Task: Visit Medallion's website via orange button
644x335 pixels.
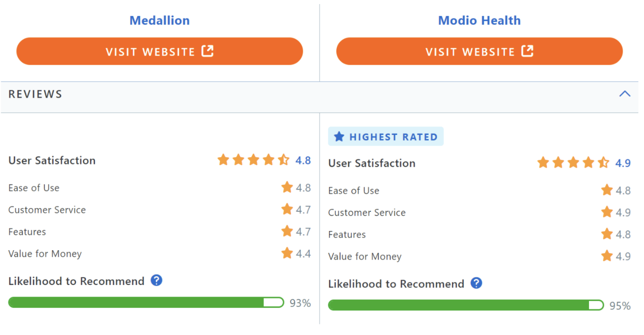Action: tap(159, 51)
